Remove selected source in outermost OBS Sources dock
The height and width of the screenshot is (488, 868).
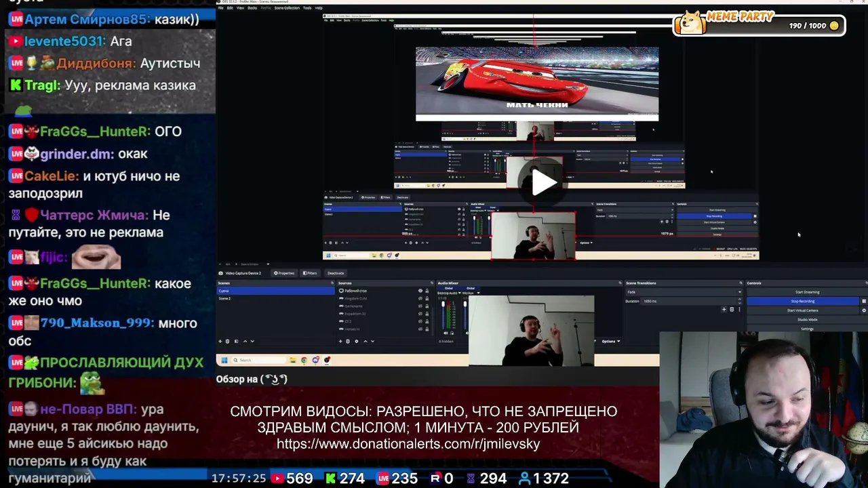(349, 341)
